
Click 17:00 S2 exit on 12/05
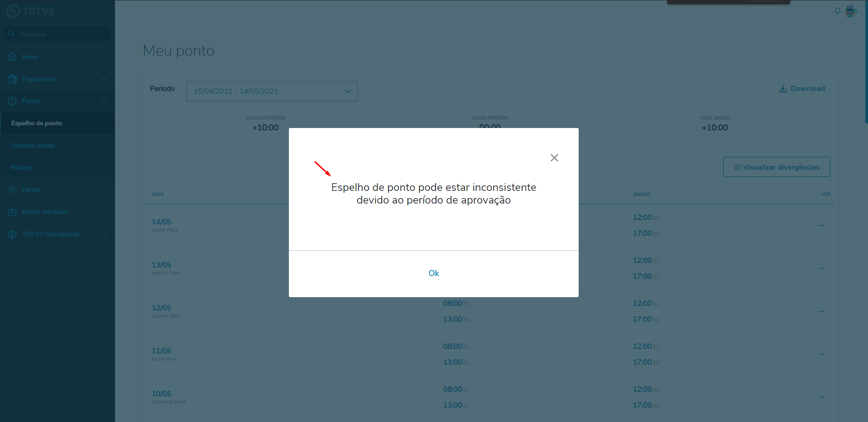tap(646, 319)
